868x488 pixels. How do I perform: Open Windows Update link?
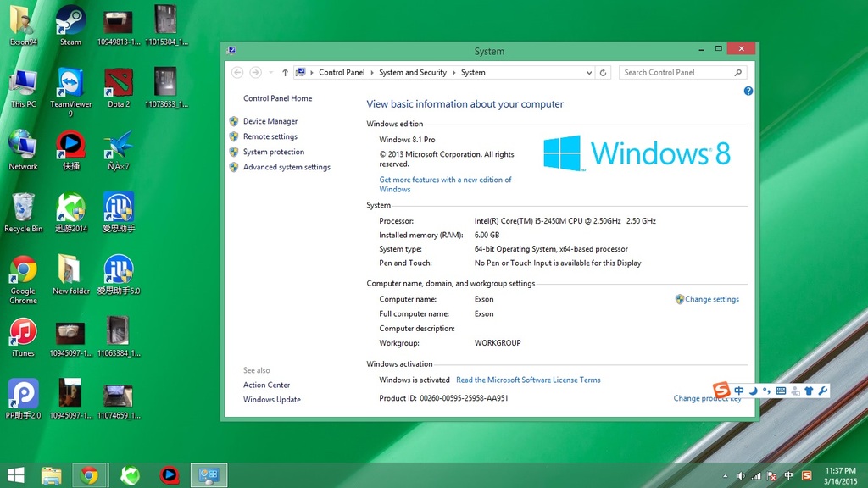(272, 400)
